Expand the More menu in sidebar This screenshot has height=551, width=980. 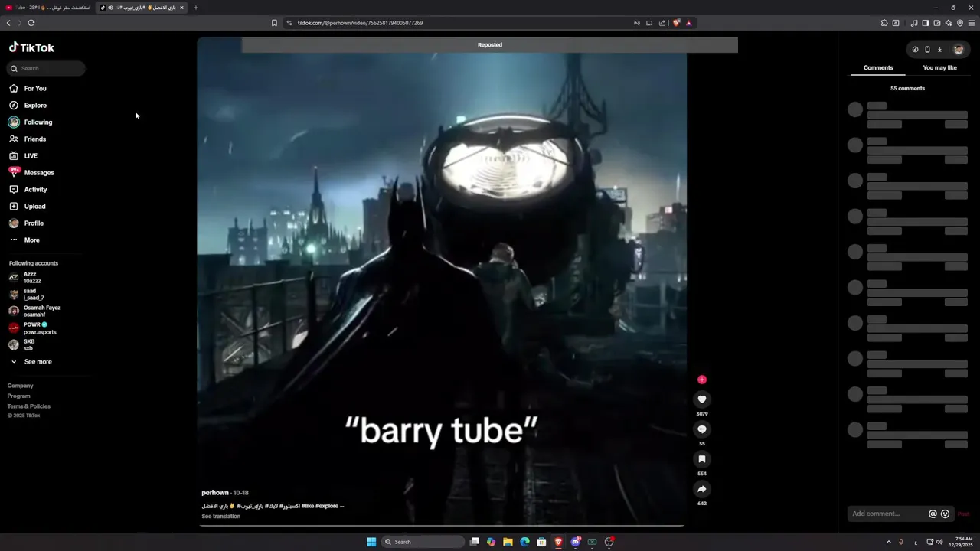[24, 240]
